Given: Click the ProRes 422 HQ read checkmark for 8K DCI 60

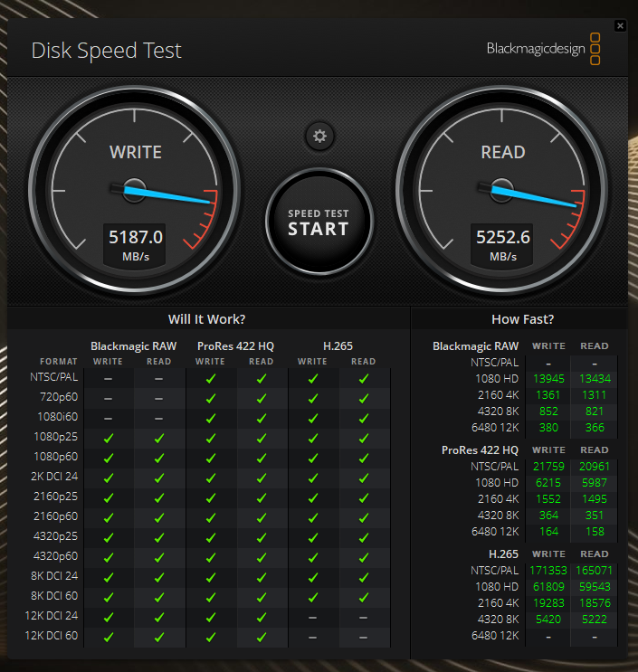Looking at the screenshot, I should click(x=262, y=598).
